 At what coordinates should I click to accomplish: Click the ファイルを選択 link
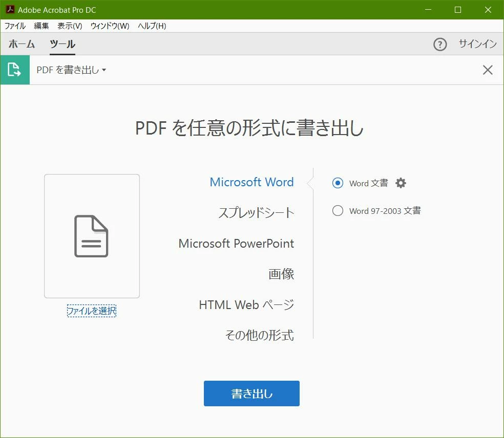92,311
